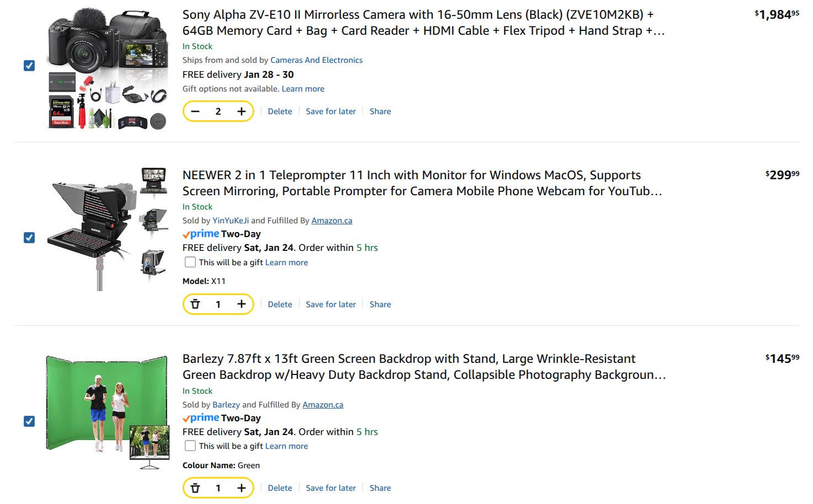813x504 pixels.
Task: Click the green screen backdrop product image
Action: [108, 411]
